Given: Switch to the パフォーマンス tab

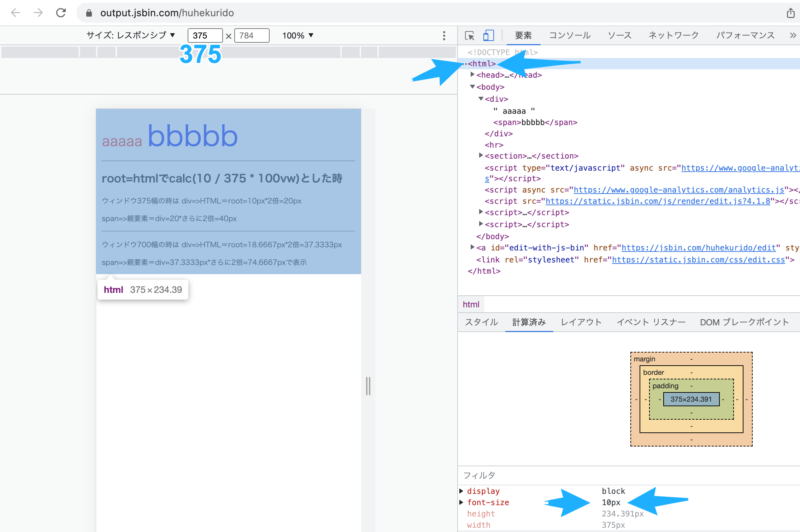Looking at the screenshot, I should point(745,35).
